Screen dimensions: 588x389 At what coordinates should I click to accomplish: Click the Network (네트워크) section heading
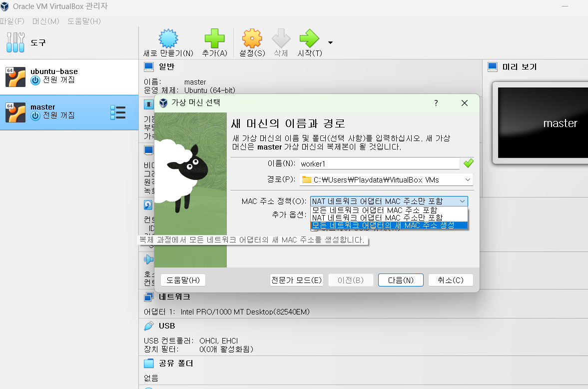pyautogui.click(x=174, y=296)
